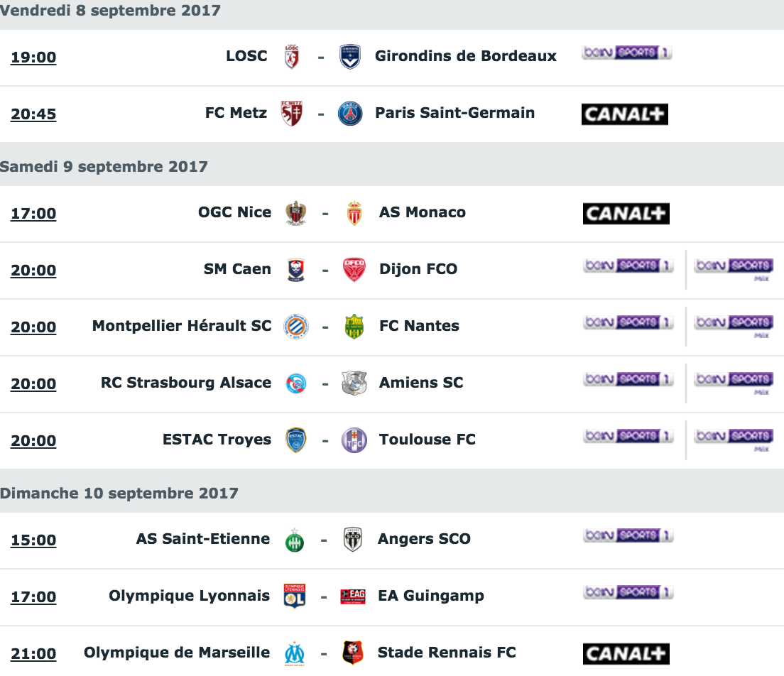This screenshot has height=676, width=784.
Task: Select the Dijon FCO red logo
Action: coord(354,270)
